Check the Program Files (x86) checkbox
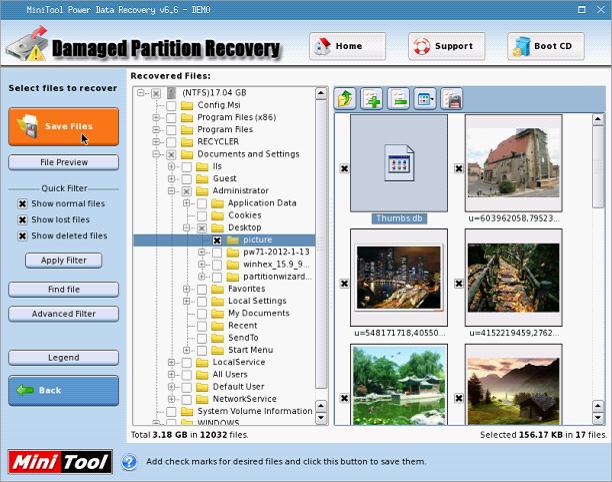Screen dimensions: 612x482 (171, 118)
